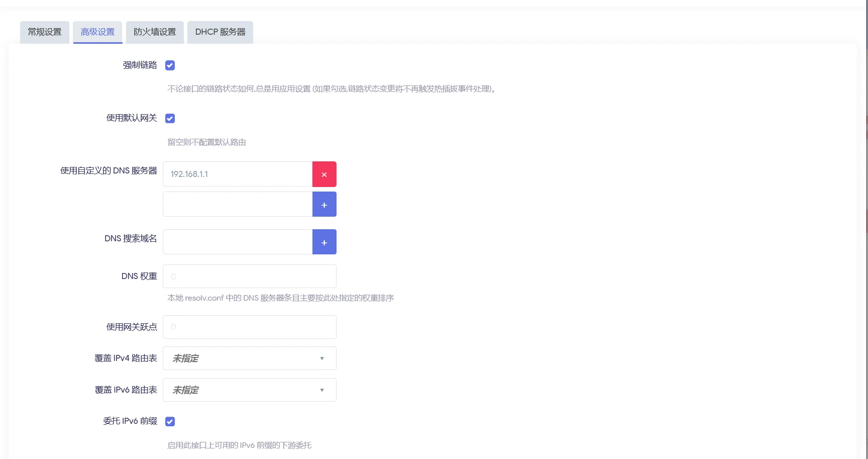This screenshot has width=868, height=459.
Task: Click the 覆盖 IPv4 路由表 label text
Action: [126, 358]
